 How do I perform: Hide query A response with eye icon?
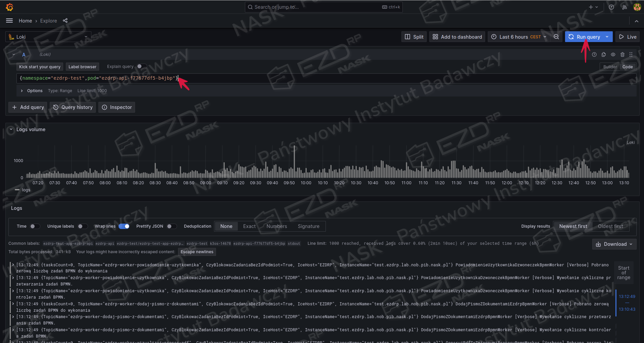pos(613,54)
